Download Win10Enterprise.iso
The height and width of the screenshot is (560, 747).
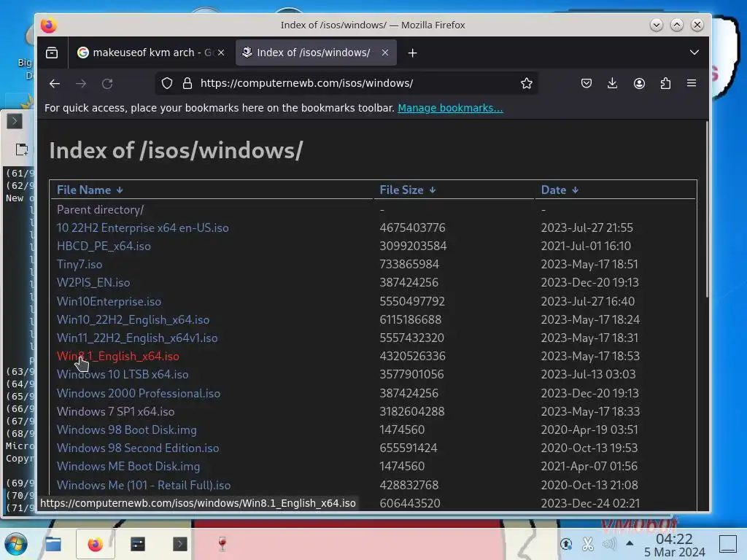pyautogui.click(x=109, y=301)
